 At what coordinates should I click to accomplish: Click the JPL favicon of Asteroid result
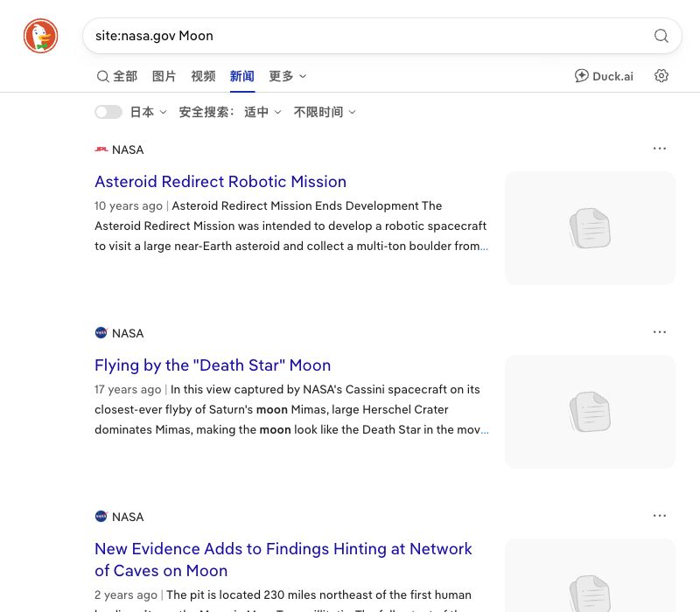pos(101,150)
